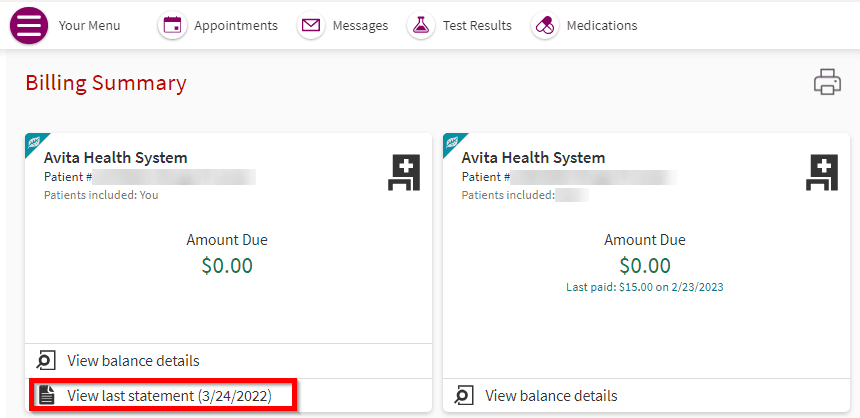Click the magnifier icon in left card
This screenshot has width=860, height=418.
click(x=47, y=361)
